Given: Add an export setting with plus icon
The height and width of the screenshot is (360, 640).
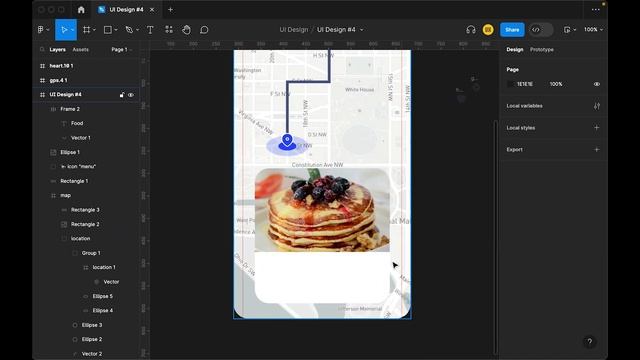Looking at the screenshot, I should [x=597, y=149].
